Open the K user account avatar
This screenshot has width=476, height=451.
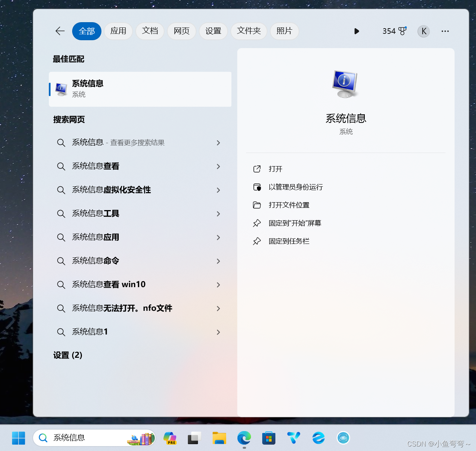click(x=424, y=31)
